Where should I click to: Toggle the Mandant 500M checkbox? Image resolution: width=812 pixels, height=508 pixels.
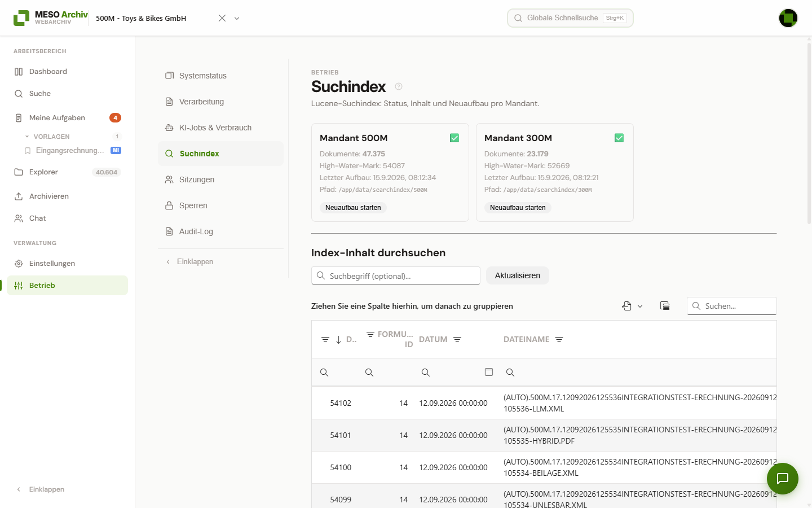454,138
